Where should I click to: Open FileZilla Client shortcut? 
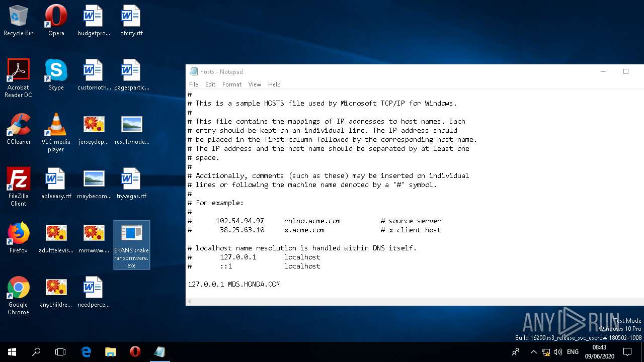[x=19, y=187]
